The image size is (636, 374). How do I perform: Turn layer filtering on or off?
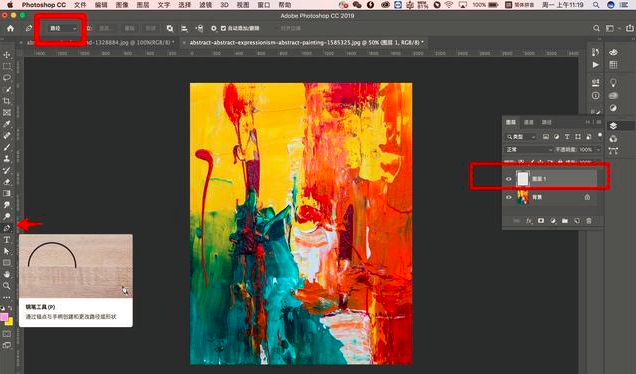click(x=599, y=135)
